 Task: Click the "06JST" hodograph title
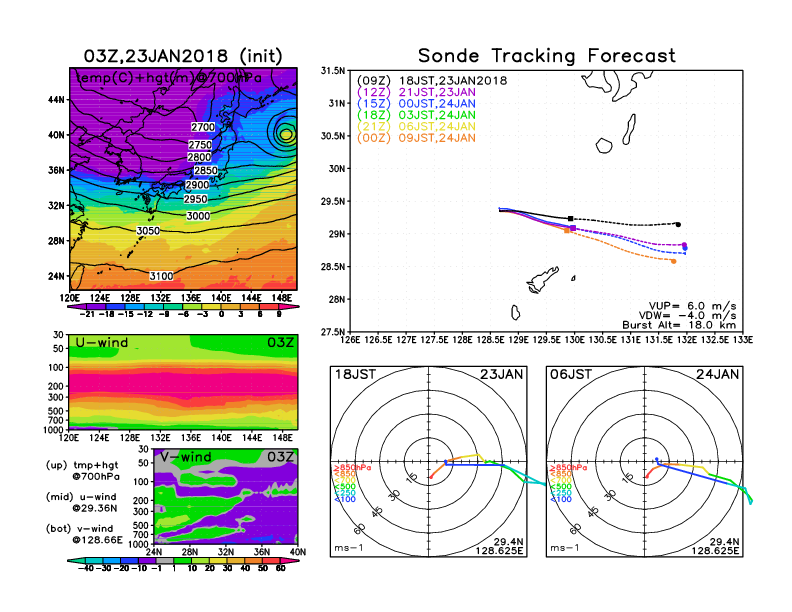point(571,375)
